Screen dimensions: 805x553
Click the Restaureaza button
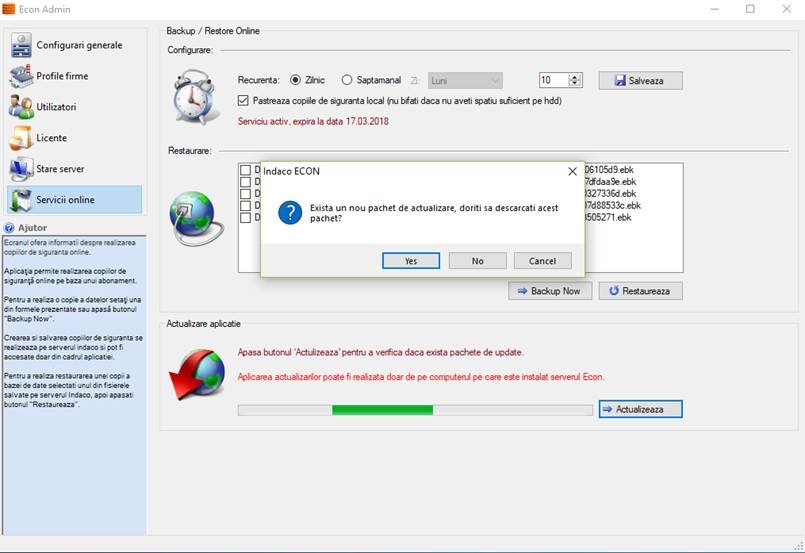[x=640, y=291]
